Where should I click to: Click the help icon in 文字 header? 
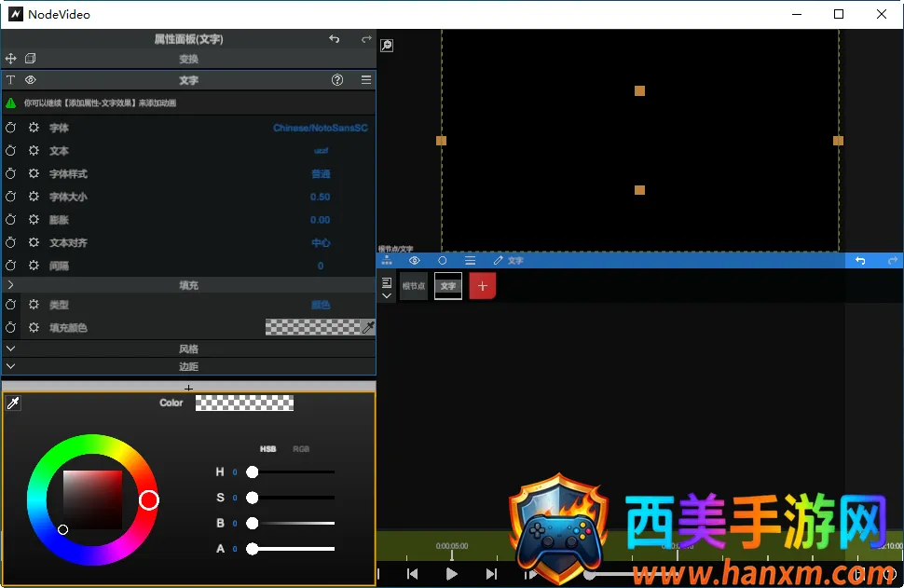(x=337, y=80)
